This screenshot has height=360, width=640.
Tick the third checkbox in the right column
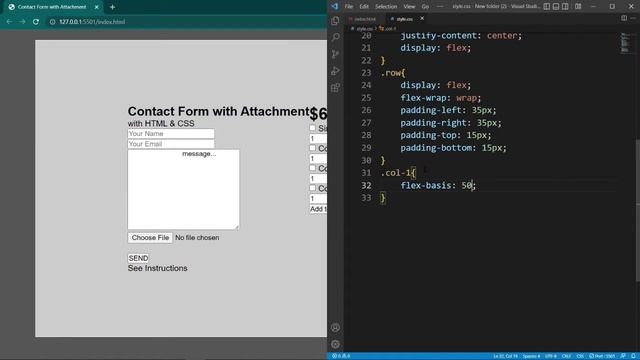[x=313, y=168]
